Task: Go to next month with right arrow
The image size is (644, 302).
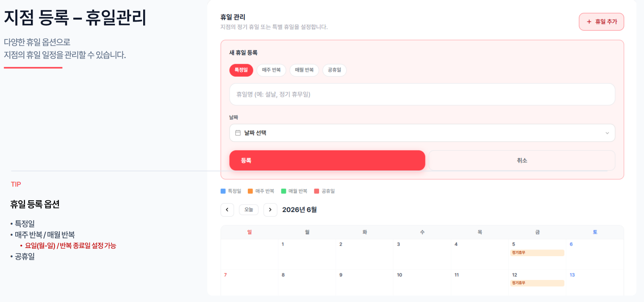Action: 270,210
